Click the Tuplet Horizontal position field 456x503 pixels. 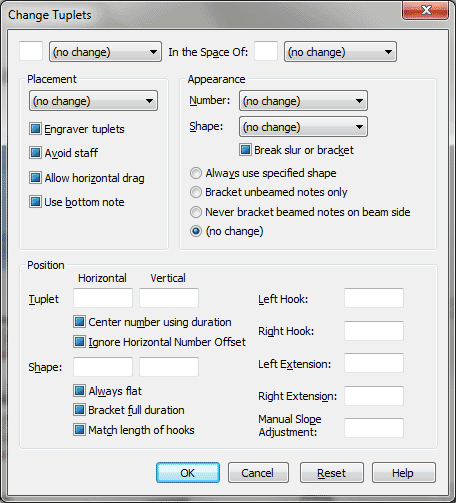click(103, 298)
